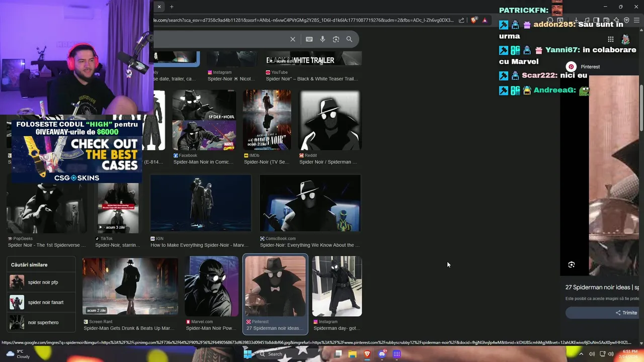Open the Google apps grid
Image resolution: width=644 pixels, height=362 pixels.
610,39
